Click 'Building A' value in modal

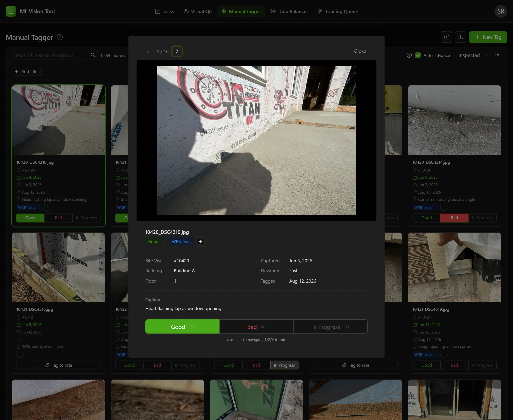click(x=184, y=271)
